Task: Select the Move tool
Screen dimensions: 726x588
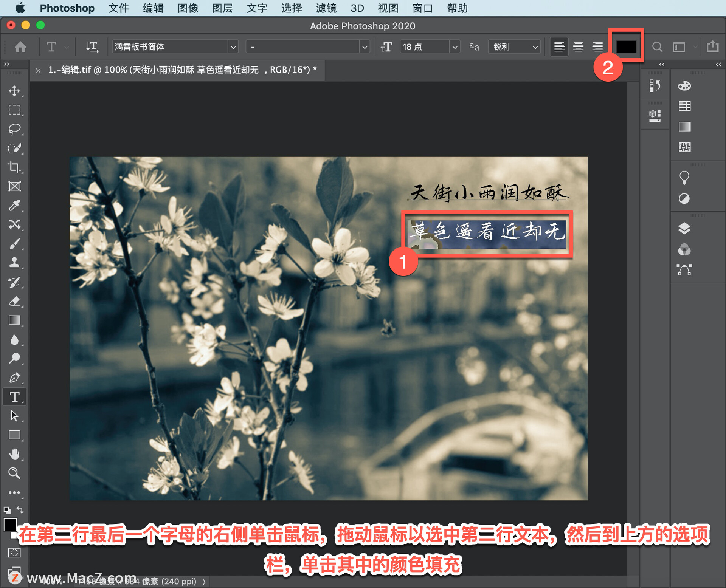Action: [x=14, y=91]
